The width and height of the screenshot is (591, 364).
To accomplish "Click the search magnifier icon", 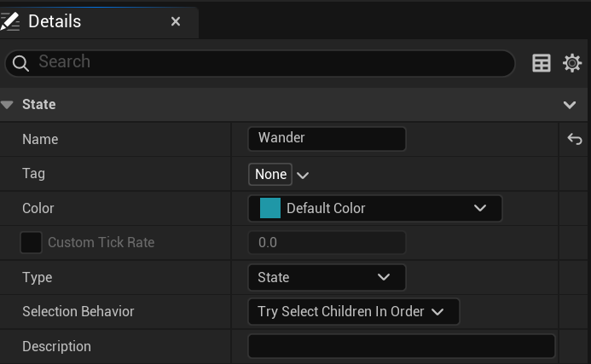I will (20, 63).
